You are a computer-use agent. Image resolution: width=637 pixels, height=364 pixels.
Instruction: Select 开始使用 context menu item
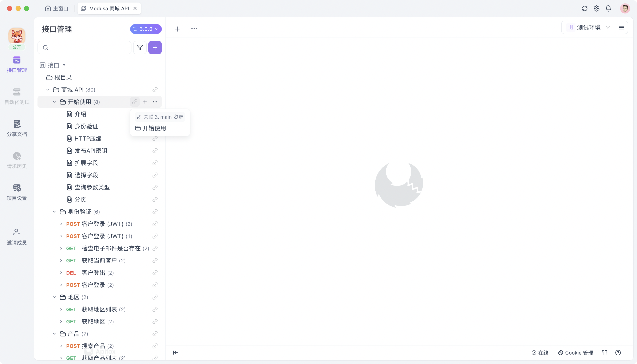tap(154, 128)
